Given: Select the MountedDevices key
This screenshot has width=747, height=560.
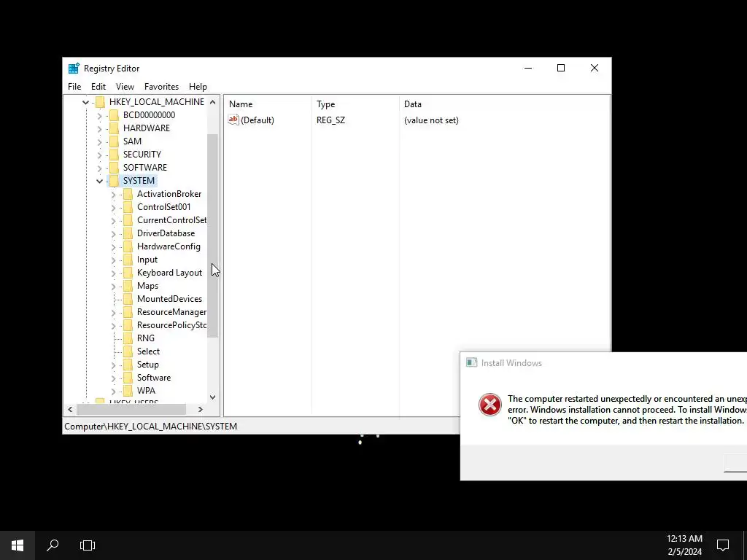Looking at the screenshot, I should (x=169, y=299).
